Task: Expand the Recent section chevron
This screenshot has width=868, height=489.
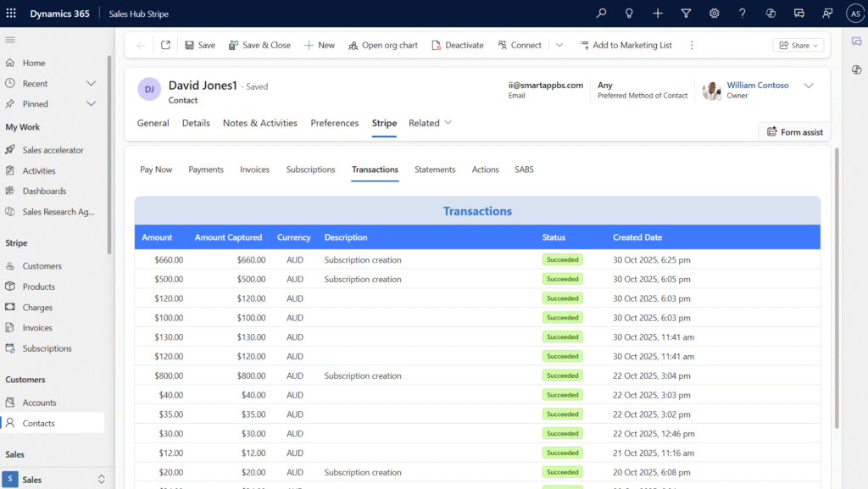Action: pos(92,83)
